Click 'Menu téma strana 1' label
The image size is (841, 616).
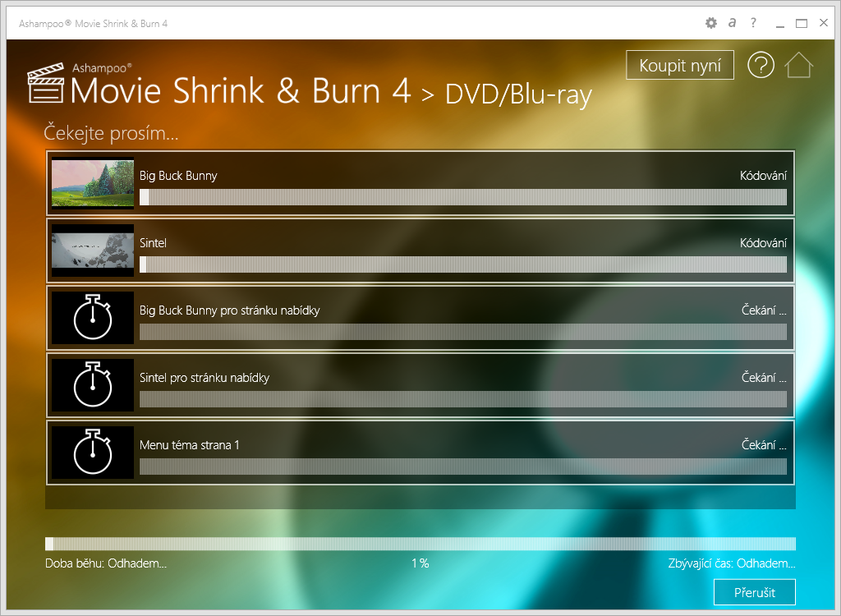(190, 445)
